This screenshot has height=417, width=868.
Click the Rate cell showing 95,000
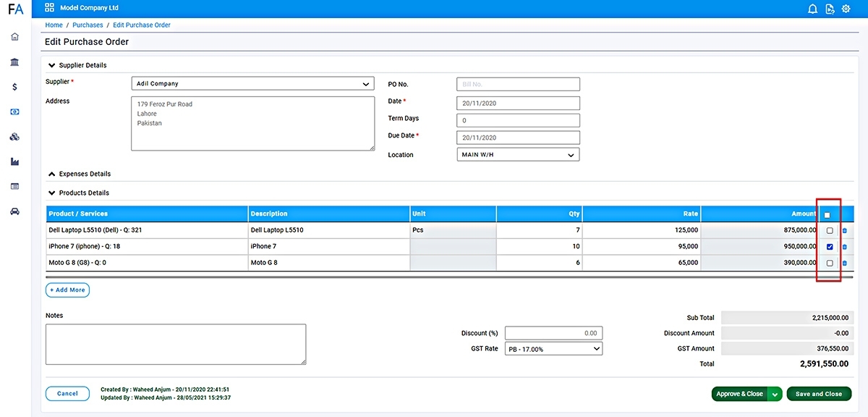(642, 247)
